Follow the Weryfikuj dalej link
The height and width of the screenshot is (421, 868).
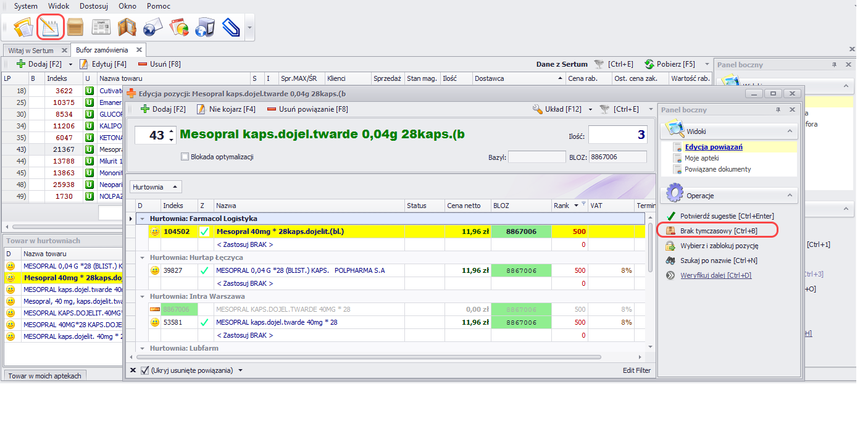(x=716, y=275)
